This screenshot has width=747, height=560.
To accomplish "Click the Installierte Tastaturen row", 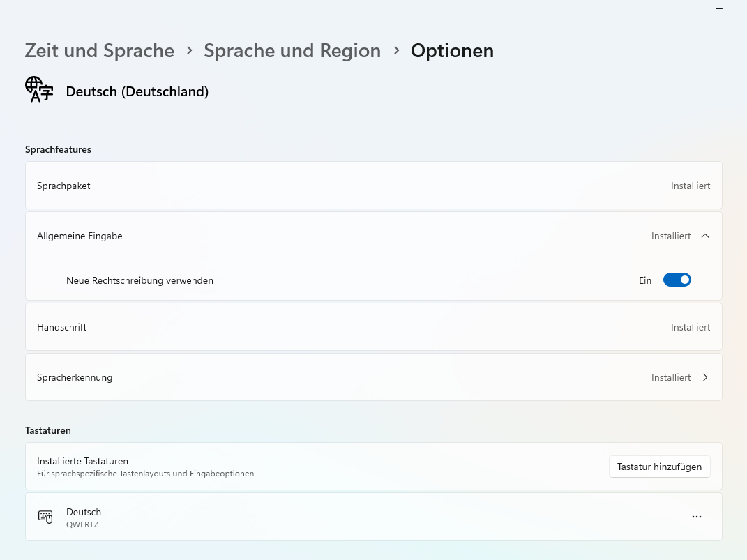I will [x=374, y=466].
